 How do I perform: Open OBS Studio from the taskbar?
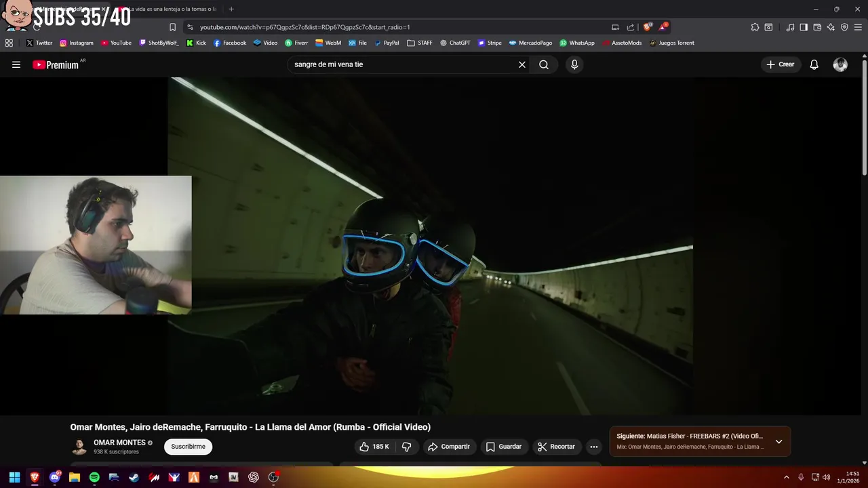[273, 477]
